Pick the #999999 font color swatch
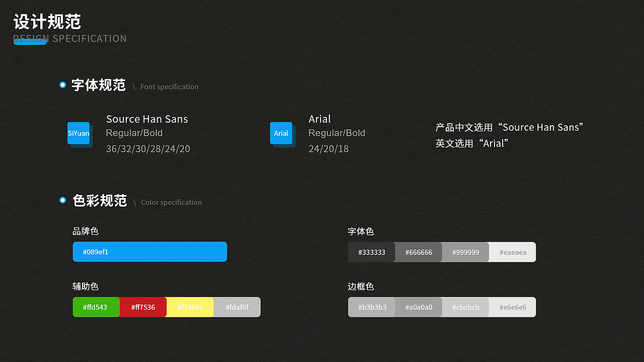Viewport: 644px width, 362px height. pos(465,252)
